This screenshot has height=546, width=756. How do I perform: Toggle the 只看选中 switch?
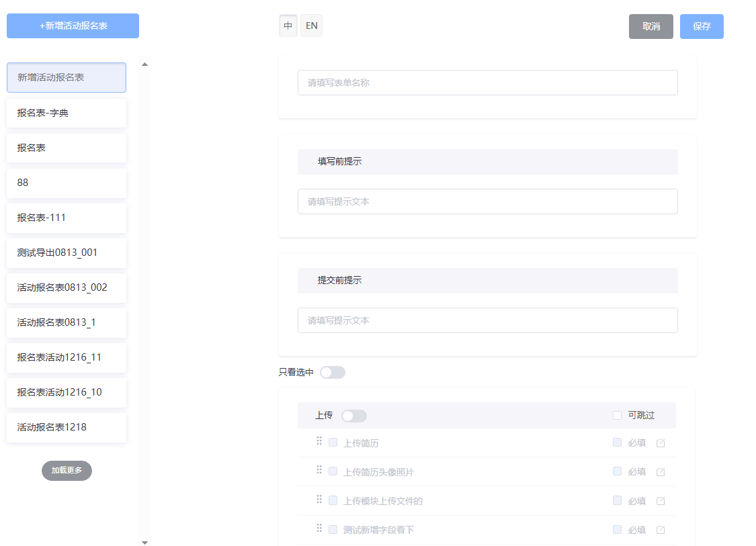(333, 373)
